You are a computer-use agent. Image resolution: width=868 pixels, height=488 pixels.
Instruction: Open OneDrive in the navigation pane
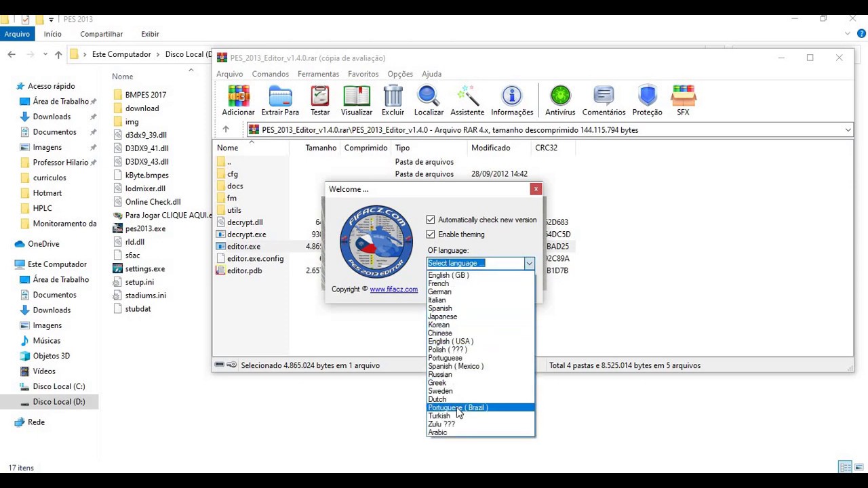[x=43, y=244]
